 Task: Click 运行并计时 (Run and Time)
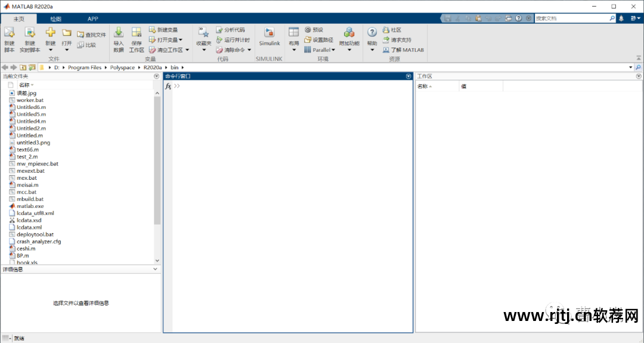pos(233,40)
